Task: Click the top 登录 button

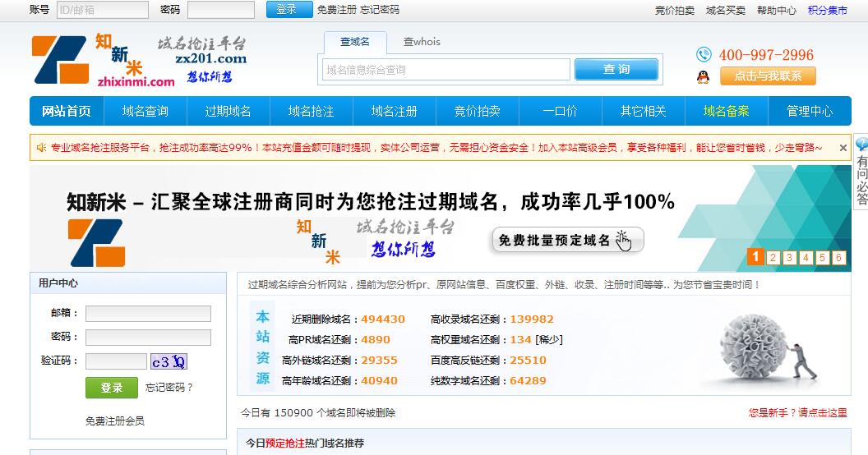Action: [x=289, y=9]
